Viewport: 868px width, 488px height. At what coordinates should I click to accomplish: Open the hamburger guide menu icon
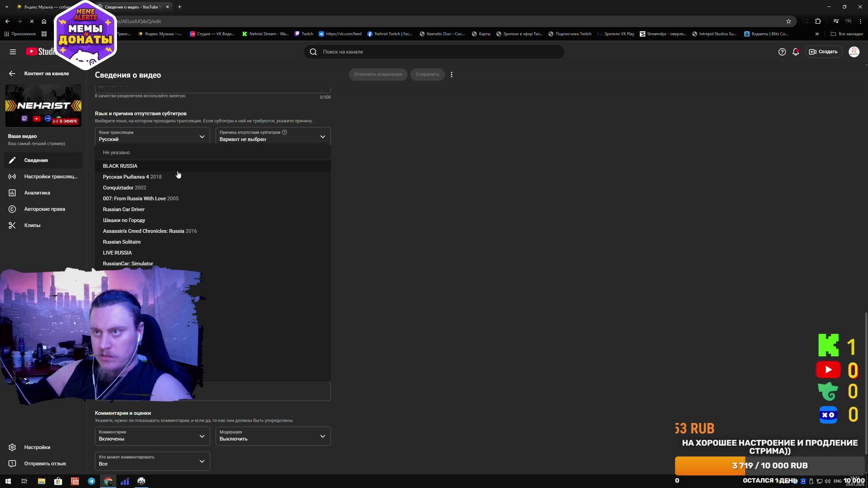[x=13, y=52]
